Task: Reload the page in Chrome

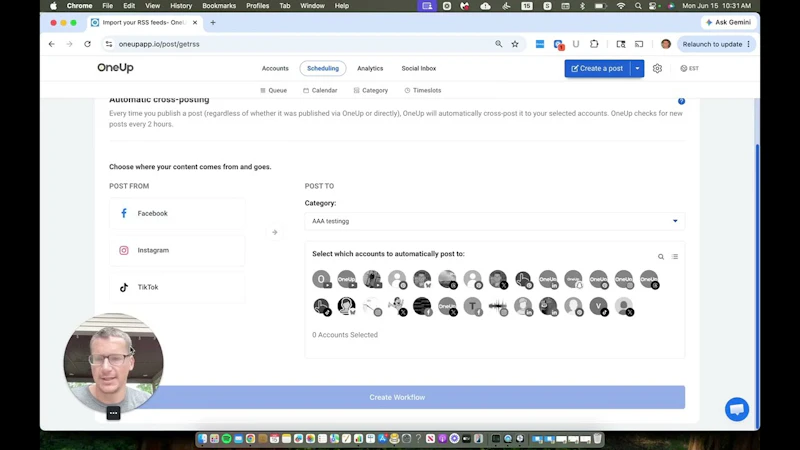Action: pyautogui.click(x=87, y=44)
